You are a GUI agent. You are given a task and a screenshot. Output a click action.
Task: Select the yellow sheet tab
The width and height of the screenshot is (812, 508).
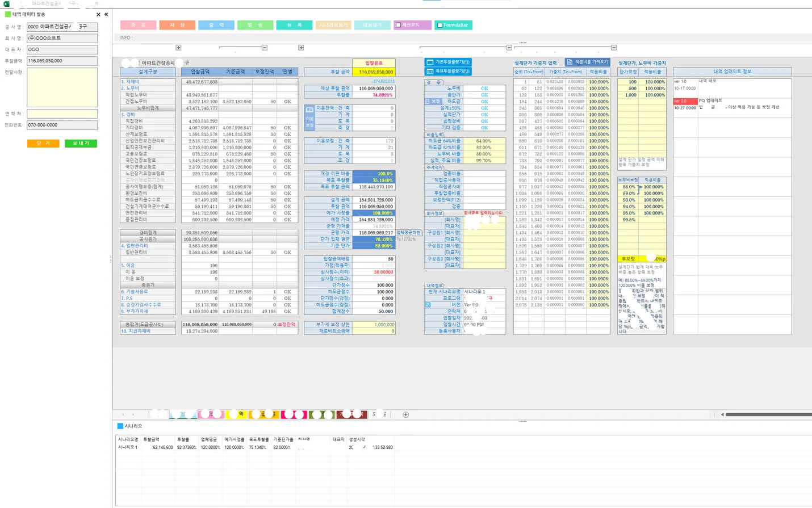[x=237, y=415]
